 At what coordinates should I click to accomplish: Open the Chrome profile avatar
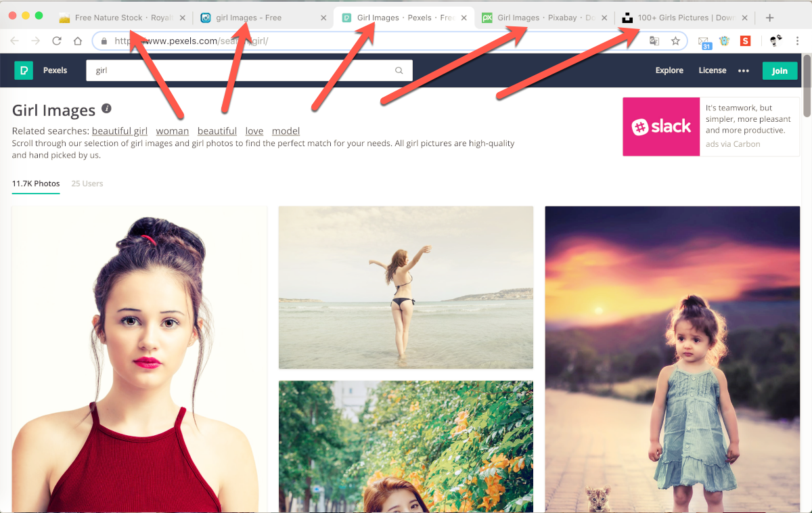(x=776, y=41)
